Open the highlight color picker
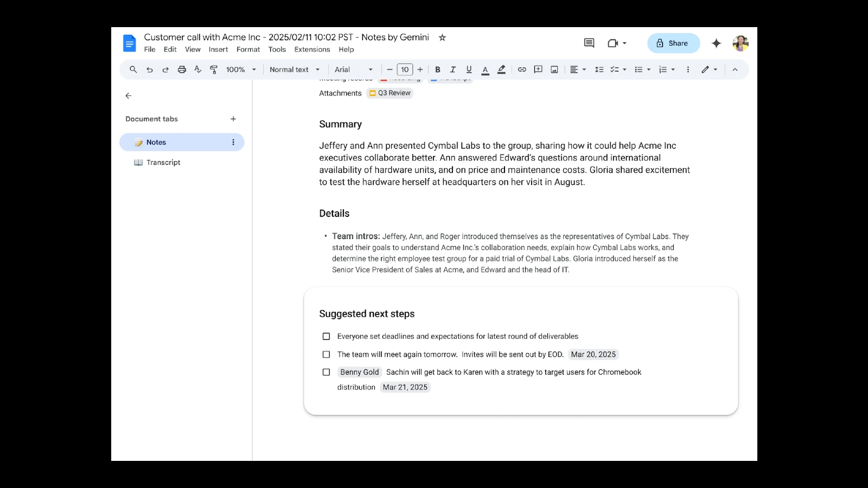The width and height of the screenshot is (868, 488). 501,69
